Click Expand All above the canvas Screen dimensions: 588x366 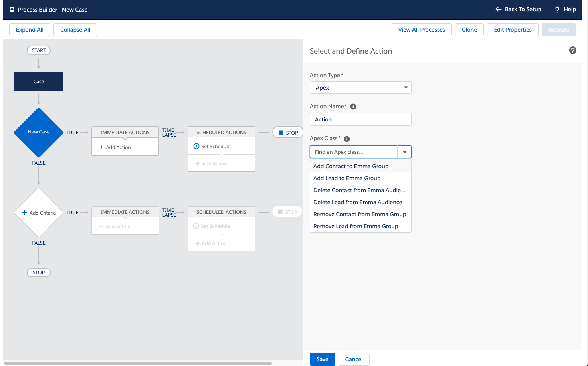point(30,29)
